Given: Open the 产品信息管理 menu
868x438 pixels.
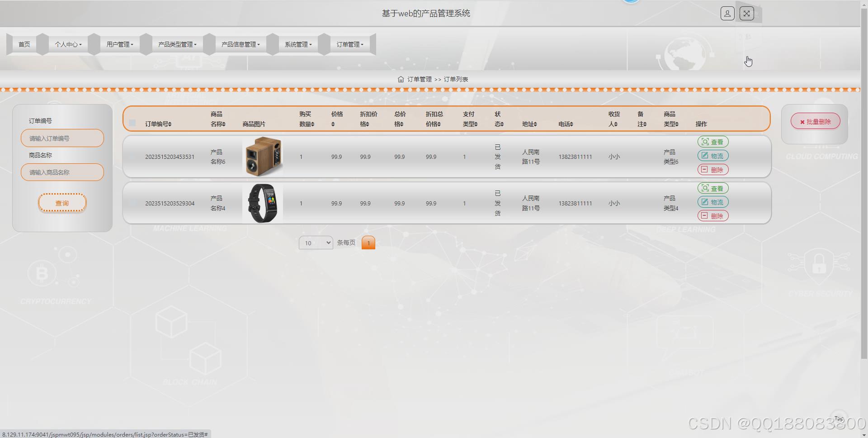Looking at the screenshot, I should click(240, 44).
